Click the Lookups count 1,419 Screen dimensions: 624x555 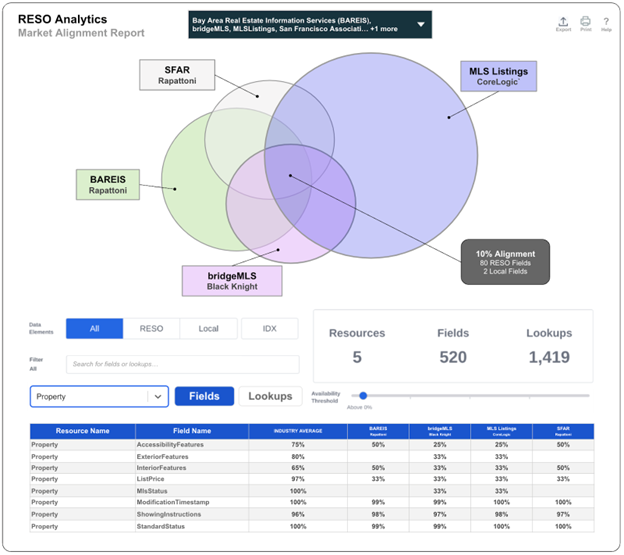coord(551,358)
